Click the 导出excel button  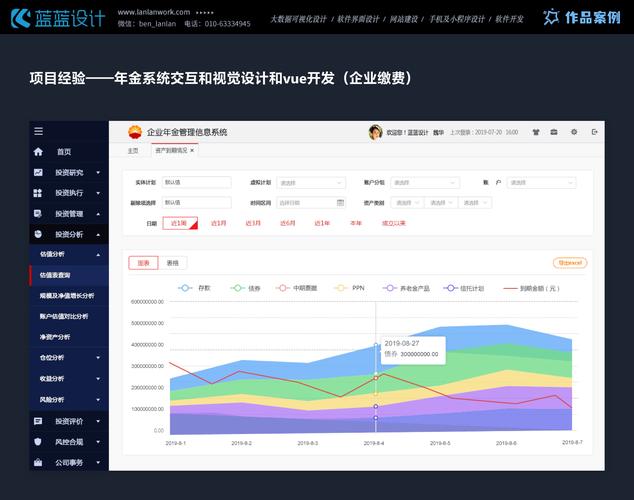pos(570,263)
